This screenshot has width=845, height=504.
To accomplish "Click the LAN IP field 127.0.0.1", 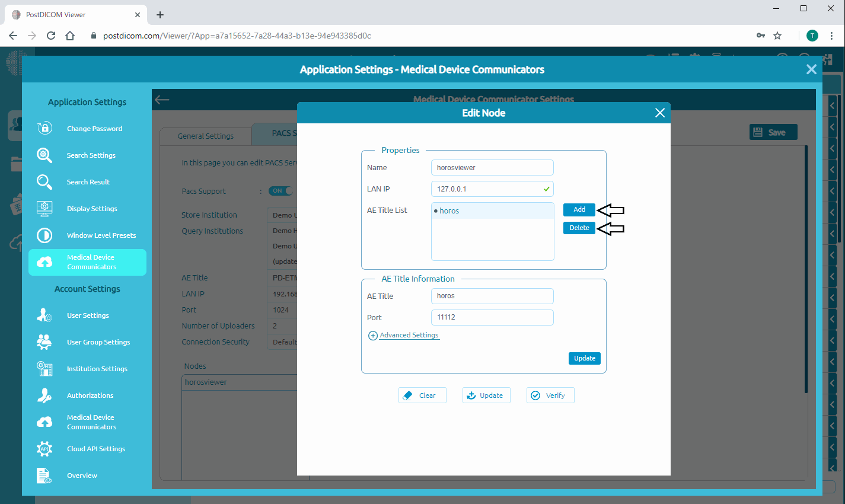I will [x=492, y=189].
